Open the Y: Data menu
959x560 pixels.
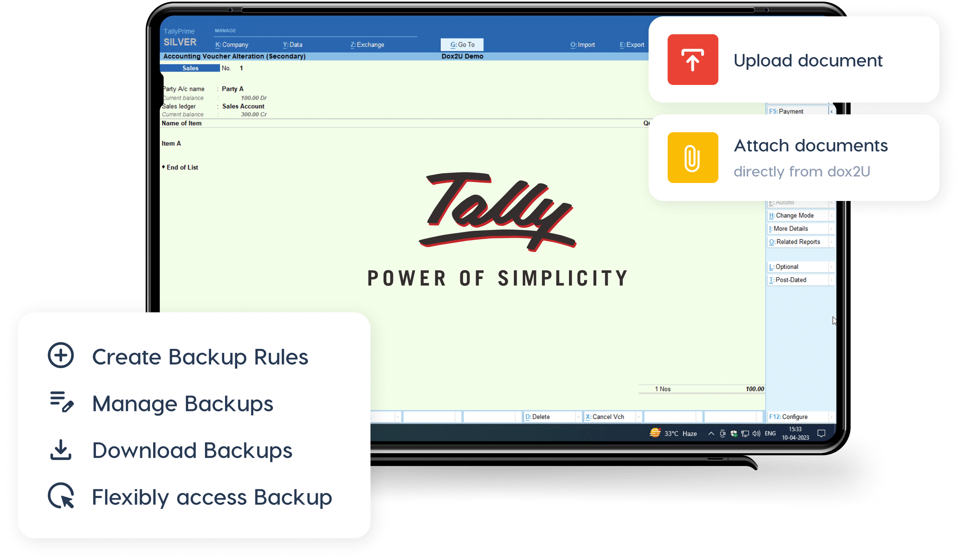293,45
